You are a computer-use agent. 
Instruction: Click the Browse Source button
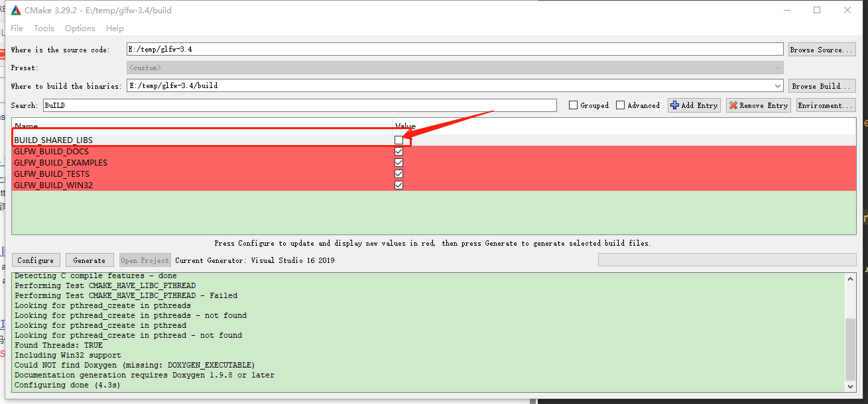(x=822, y=50)
